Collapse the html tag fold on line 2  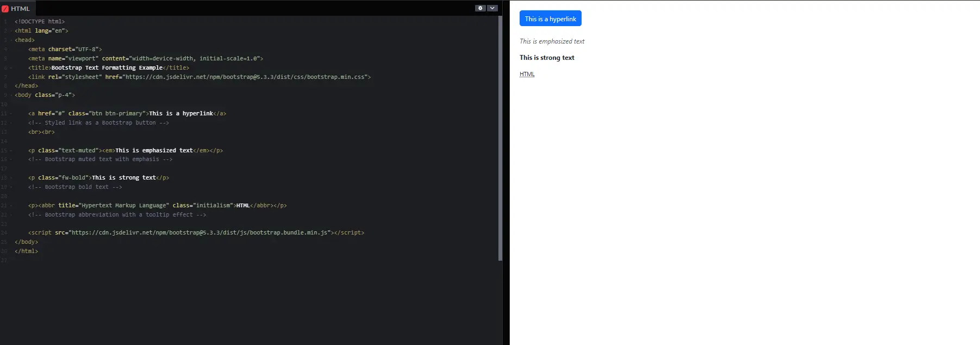tap(11, 31)
